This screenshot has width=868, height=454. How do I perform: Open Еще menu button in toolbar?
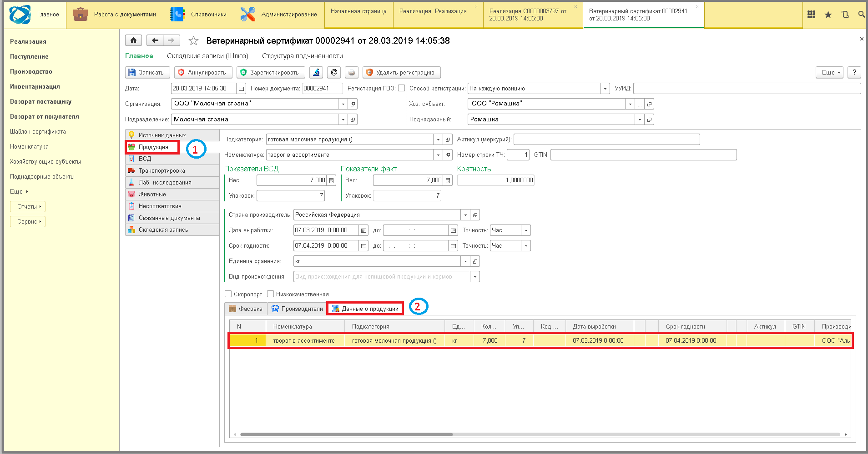(830, 72)
